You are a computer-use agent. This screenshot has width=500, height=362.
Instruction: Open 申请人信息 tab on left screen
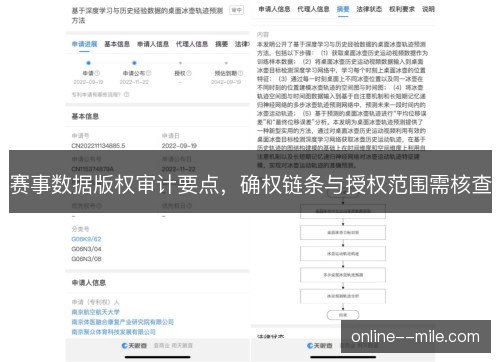pyautogui.click(x=153, y=44)
